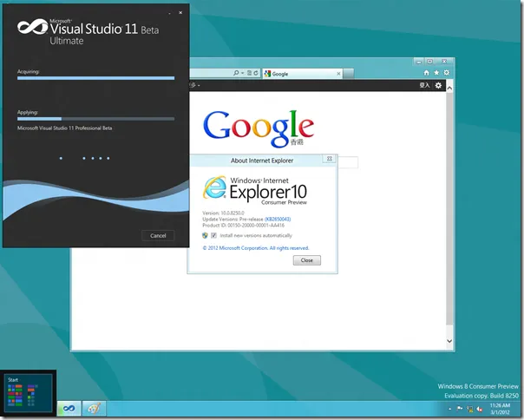Click the Product ID text in About dialog
Viewport: 524px width, 420px height.
coord(243,225)
